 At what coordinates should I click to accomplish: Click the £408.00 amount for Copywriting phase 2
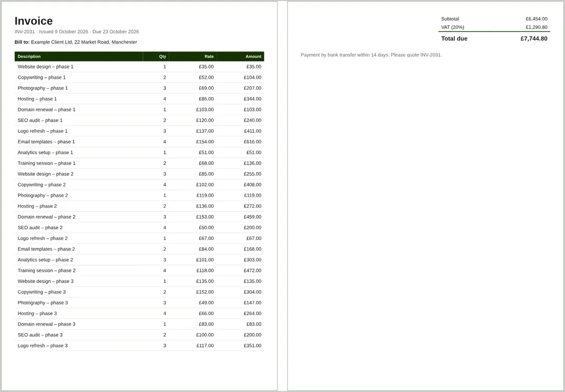[x=253, y=185]
